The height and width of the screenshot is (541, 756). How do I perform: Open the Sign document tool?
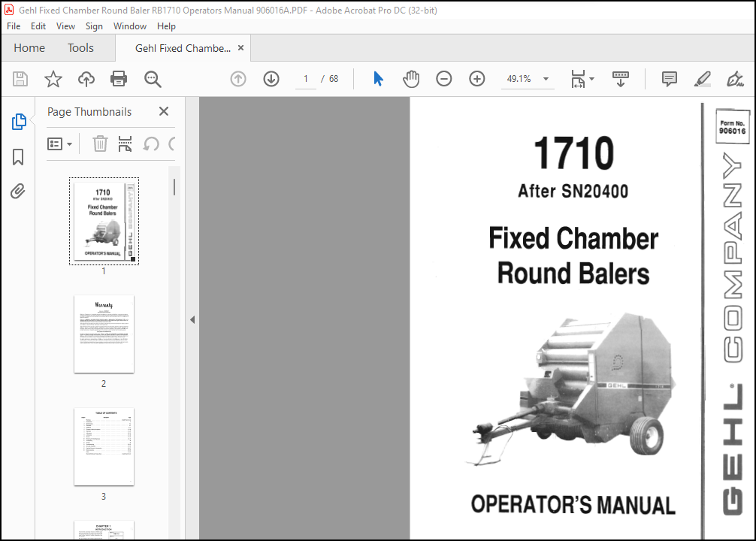[735, 79]
